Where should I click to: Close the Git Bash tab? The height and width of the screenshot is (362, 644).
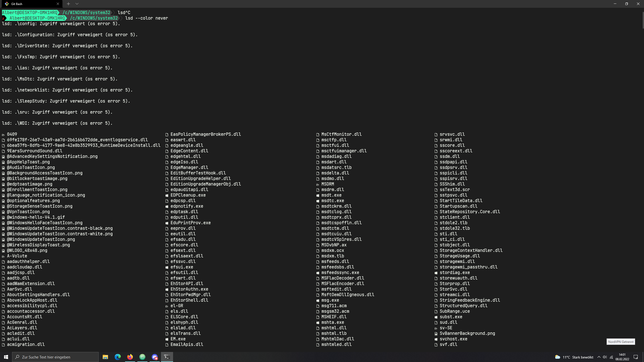coord(58,4)
